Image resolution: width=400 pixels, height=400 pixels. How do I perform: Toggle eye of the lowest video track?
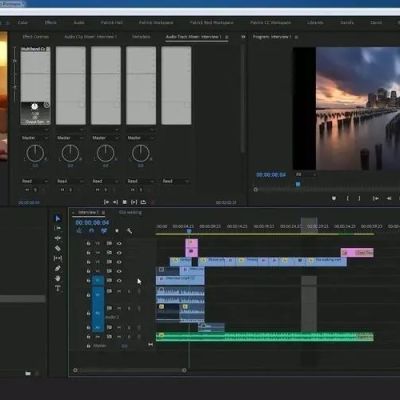119,280
